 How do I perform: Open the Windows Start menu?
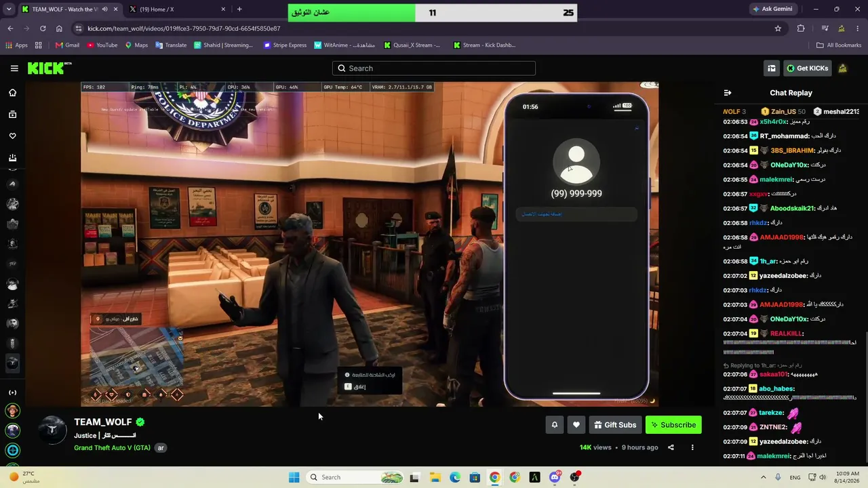(x=294, y=477)
